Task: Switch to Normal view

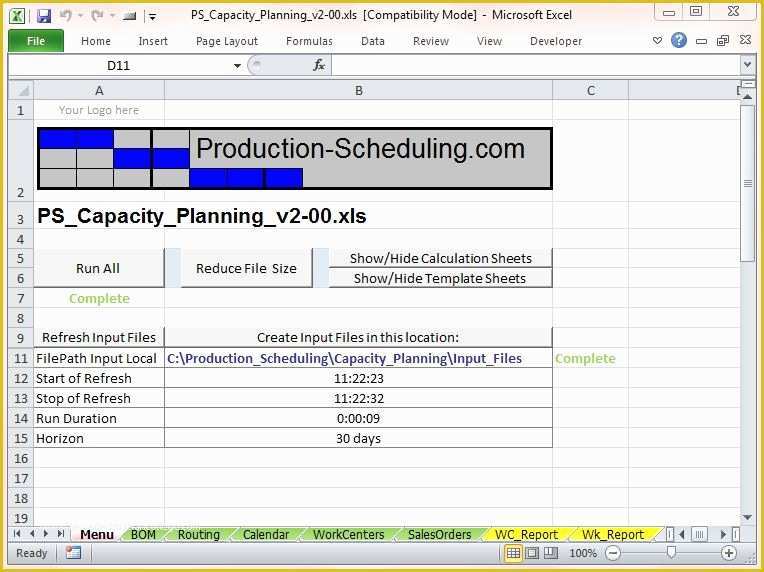Action: pos(513,553)
